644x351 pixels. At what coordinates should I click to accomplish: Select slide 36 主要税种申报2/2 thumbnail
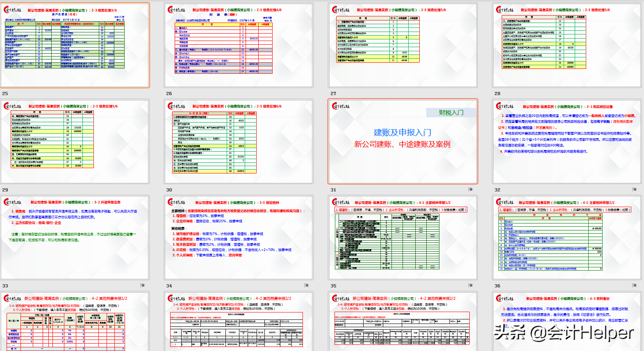(567, 238)
